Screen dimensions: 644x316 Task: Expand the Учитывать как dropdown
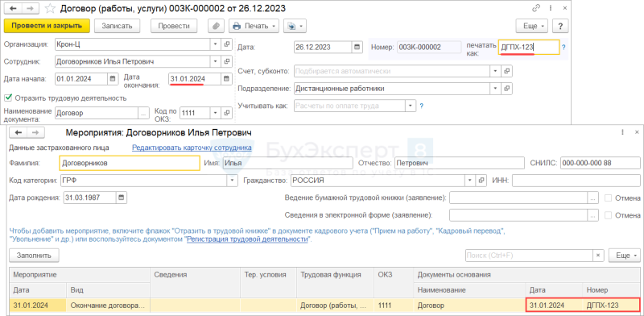point(411,106)
